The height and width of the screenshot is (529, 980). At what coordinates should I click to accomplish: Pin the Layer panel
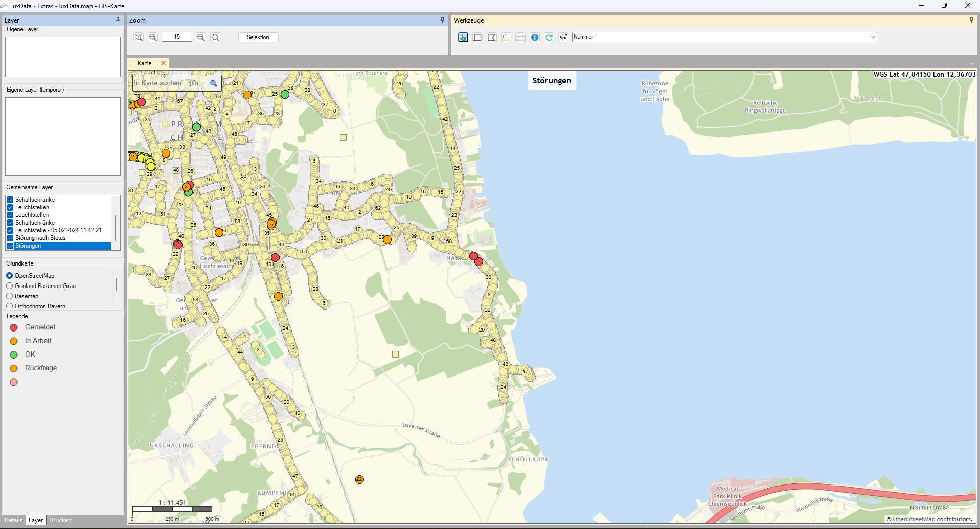[118, 20]
